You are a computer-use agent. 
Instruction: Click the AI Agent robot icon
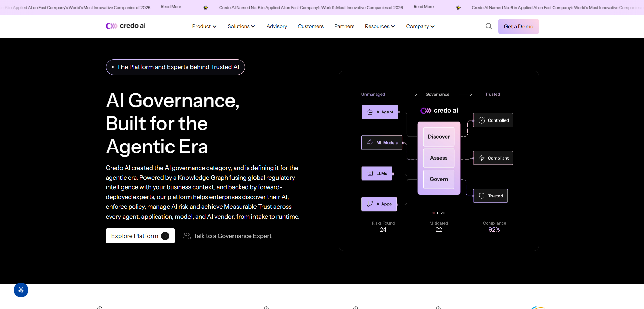tap(370, 112)
